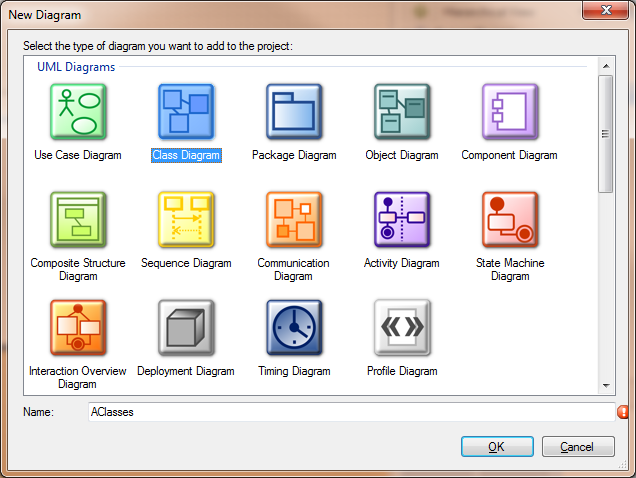
Task: Click the vertical scrollbar thumb
Action: (x=606, y=133)
